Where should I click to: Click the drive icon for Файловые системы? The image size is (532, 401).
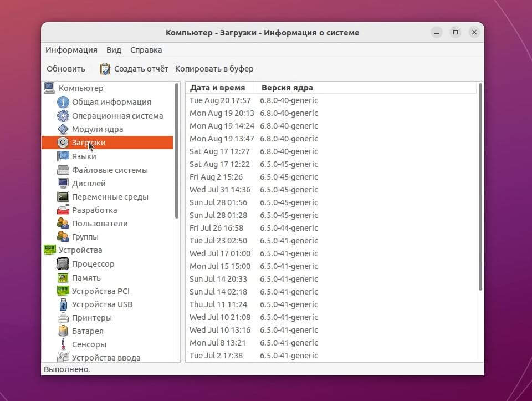click(63, 170)
